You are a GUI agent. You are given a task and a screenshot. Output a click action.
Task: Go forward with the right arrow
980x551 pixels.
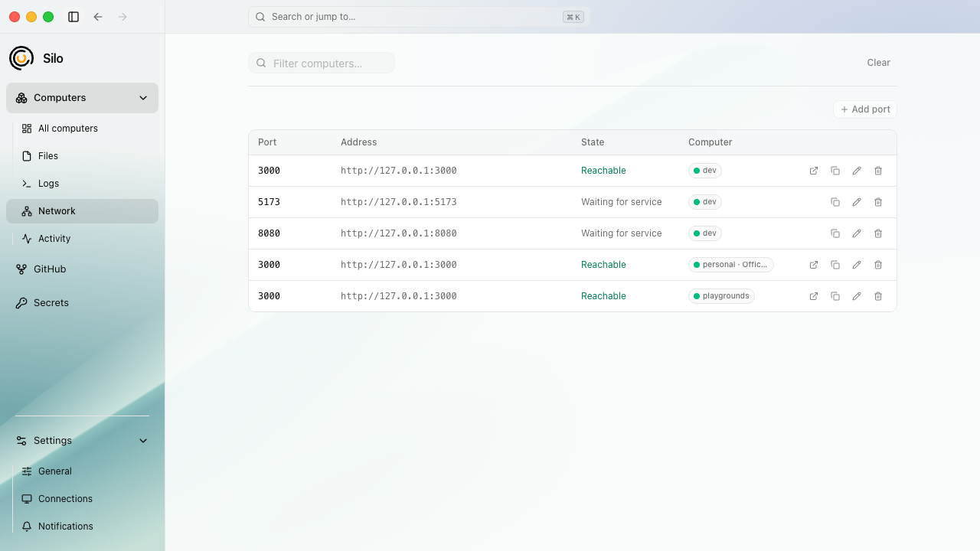[122, 17]
